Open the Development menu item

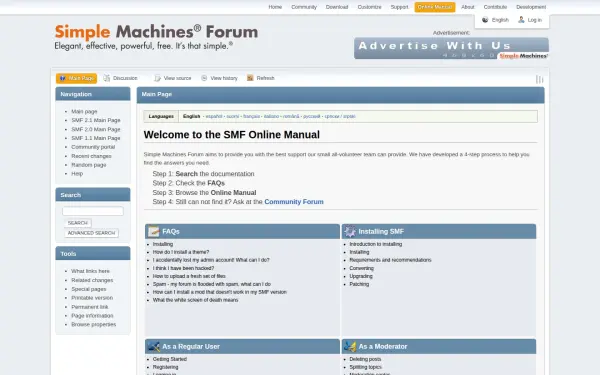[531, 7]
